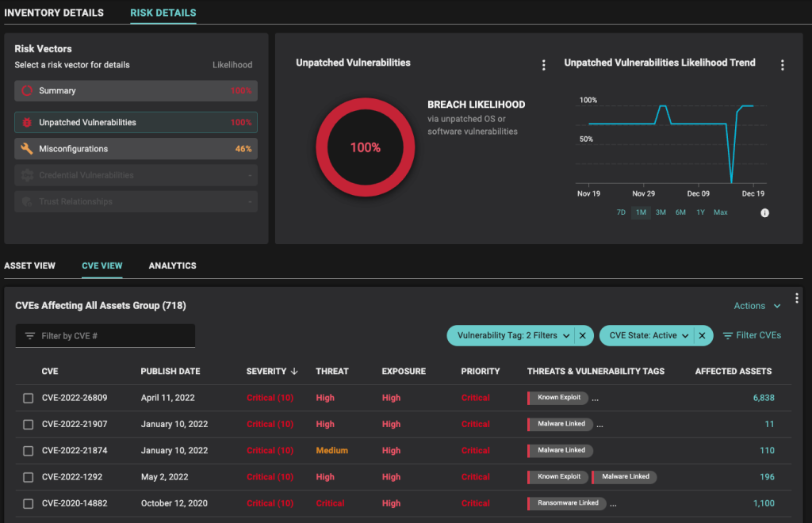
Task: Select the 1Y time range button
Action: pyautogui.click(x=700, y=212)
